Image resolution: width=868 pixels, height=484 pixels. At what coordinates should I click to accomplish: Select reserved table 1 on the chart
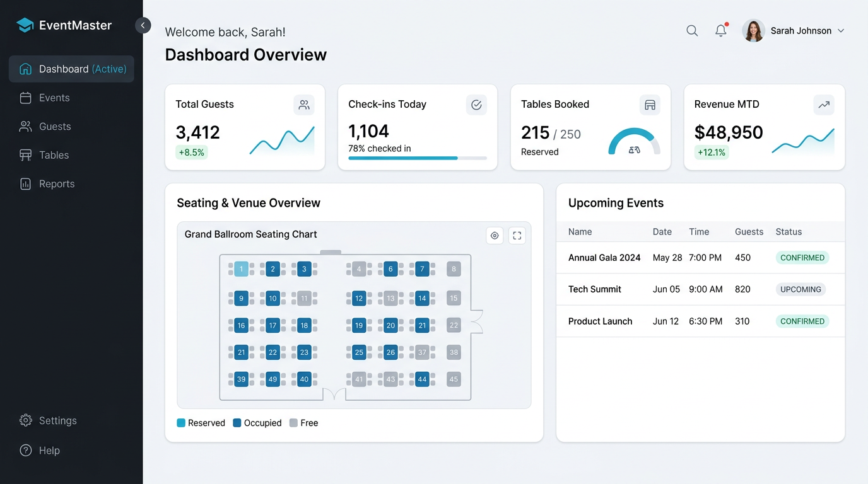[241, 269]
